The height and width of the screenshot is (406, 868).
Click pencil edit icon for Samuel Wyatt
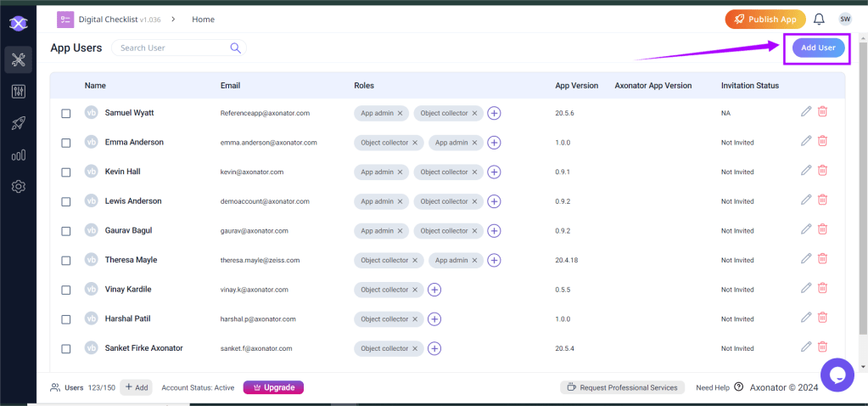806,112
